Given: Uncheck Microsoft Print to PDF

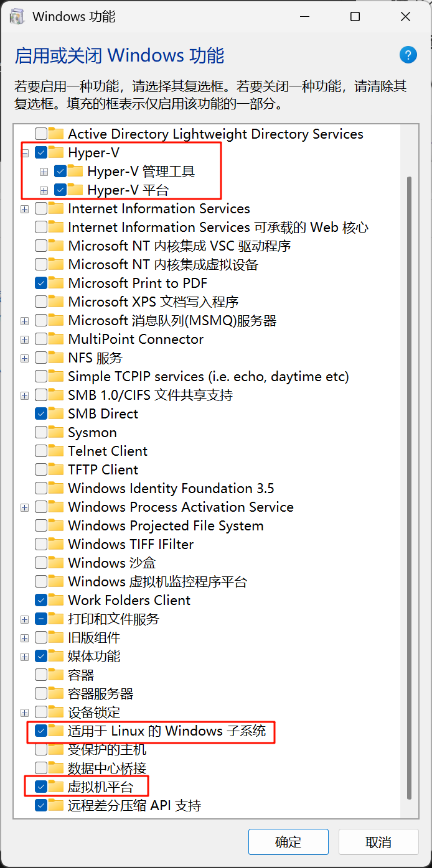Looking at the screenshot, I should [x=41, y=283].
